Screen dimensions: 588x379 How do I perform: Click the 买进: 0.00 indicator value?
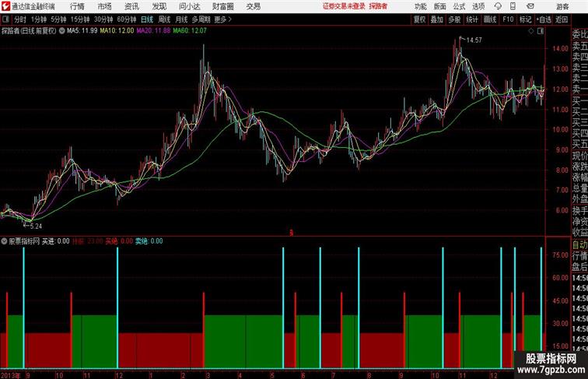click(x=55, y=241)
